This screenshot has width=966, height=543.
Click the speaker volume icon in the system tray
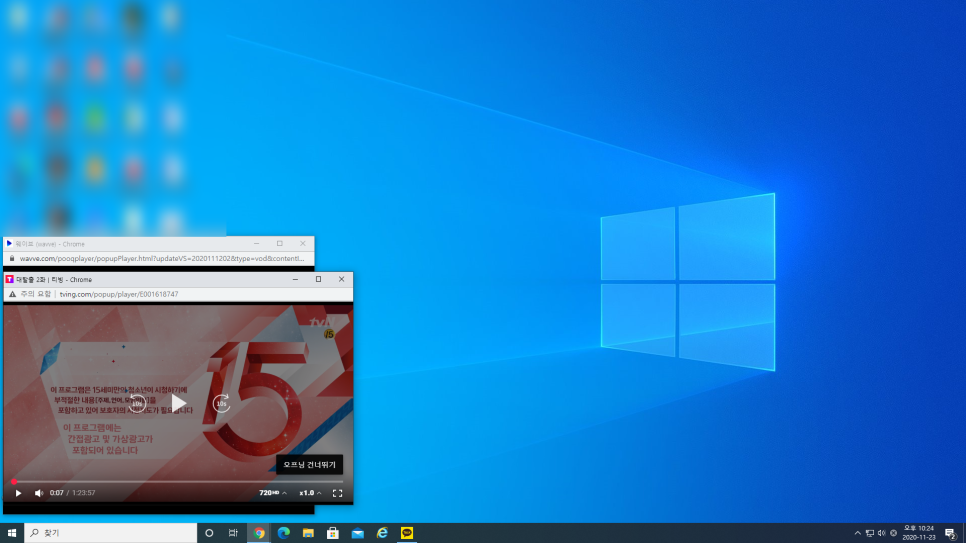point(882,533)
